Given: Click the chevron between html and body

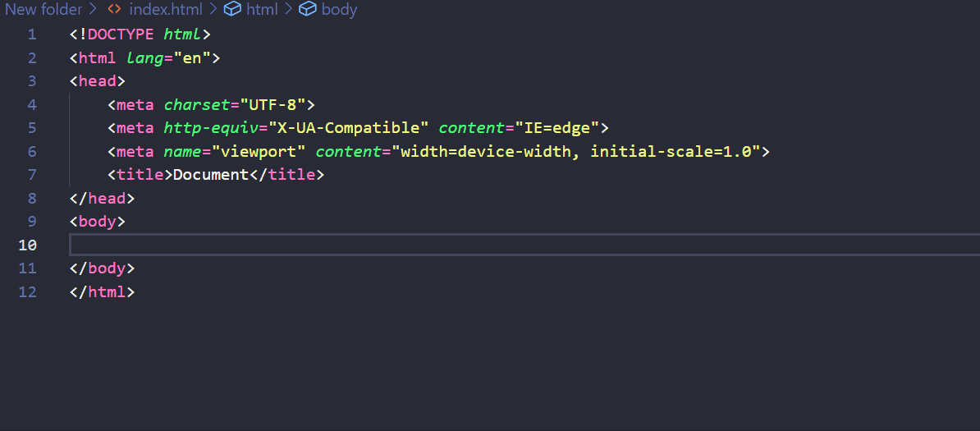Looking at the screenshot, I should (288, 9).
